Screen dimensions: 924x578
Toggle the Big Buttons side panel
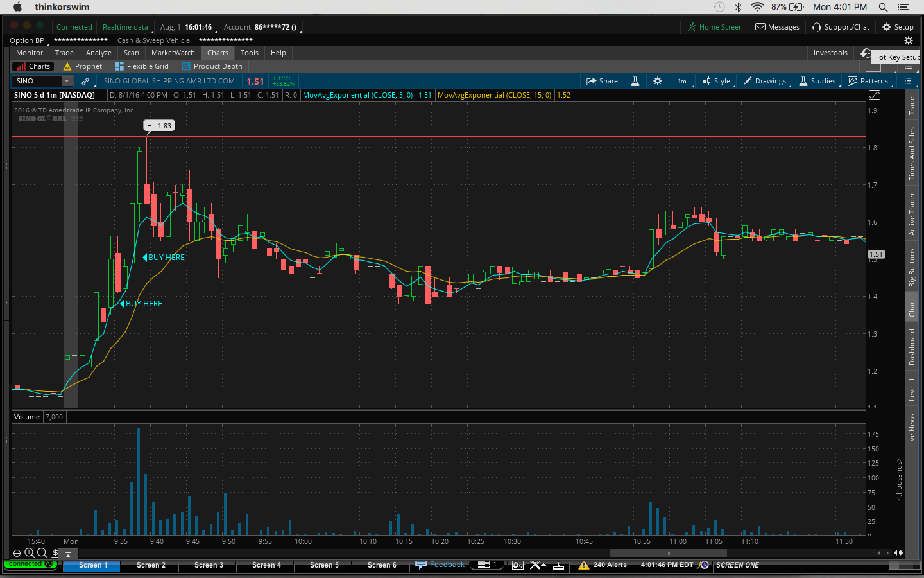912,268
